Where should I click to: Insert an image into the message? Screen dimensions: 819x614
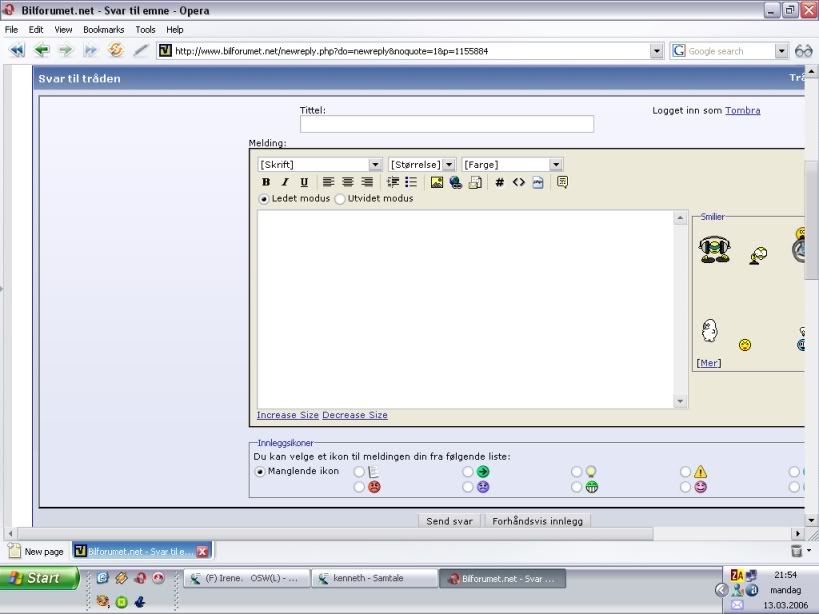pos(436,182)
